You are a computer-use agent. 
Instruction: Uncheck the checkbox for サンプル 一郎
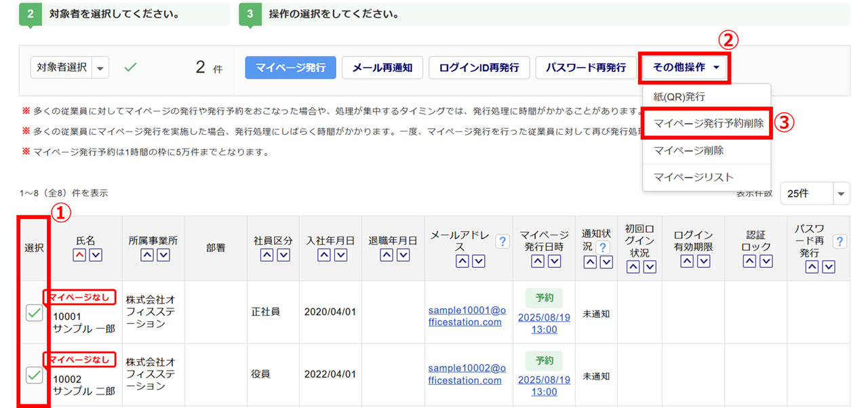coord(34,312)
